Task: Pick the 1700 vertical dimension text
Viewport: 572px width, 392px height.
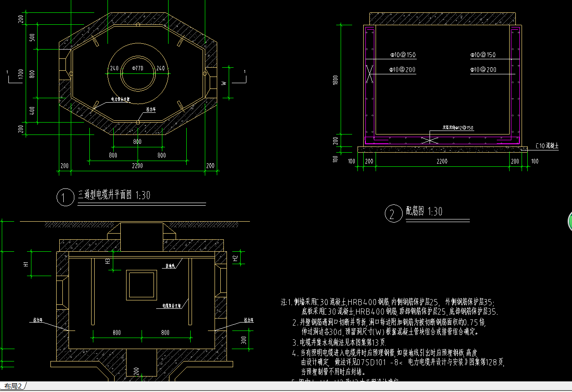Action: pyautogui.click(x=21, y=74)
